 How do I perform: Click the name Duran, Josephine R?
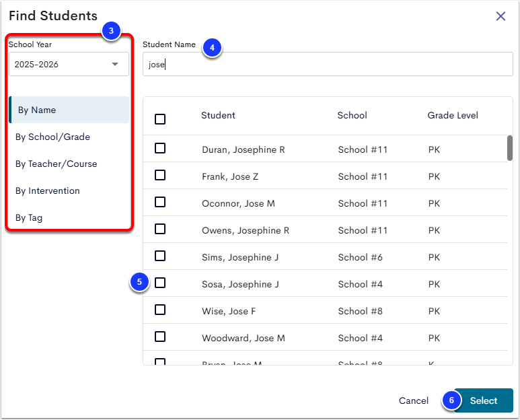coord(244,149)
